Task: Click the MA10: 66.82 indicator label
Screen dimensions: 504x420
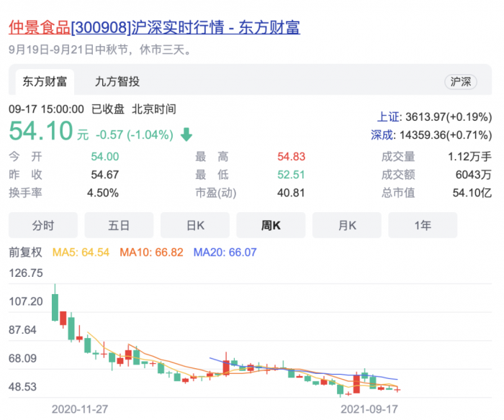Action: (151, 252)
